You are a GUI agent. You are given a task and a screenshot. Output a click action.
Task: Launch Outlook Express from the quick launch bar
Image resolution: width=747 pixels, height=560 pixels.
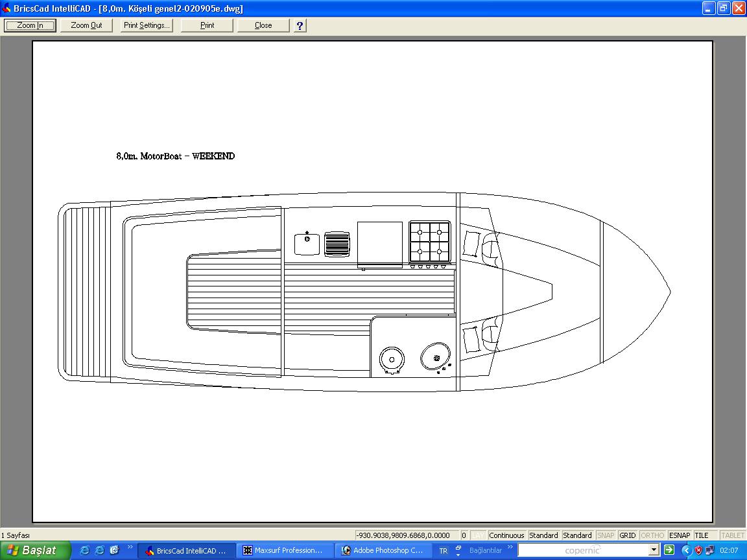[114, 550]
